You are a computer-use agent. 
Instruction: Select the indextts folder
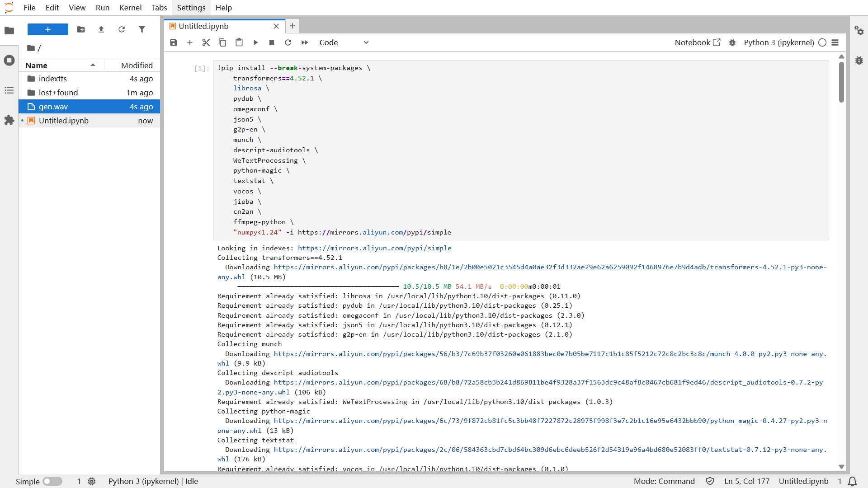tap(89, 79)
